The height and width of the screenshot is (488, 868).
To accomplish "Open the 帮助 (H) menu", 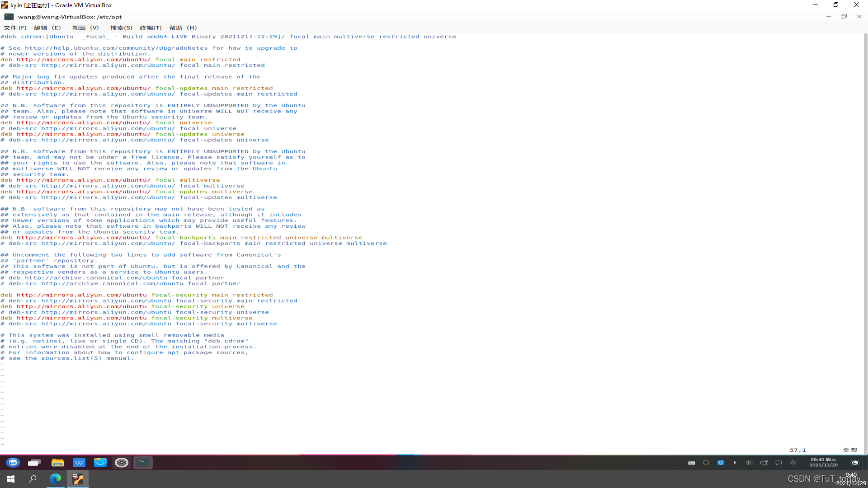I will point(183,28).
